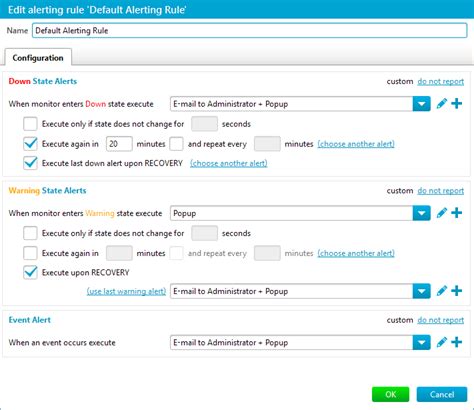Click 'do not report' for Event Alert

[440, 320]
